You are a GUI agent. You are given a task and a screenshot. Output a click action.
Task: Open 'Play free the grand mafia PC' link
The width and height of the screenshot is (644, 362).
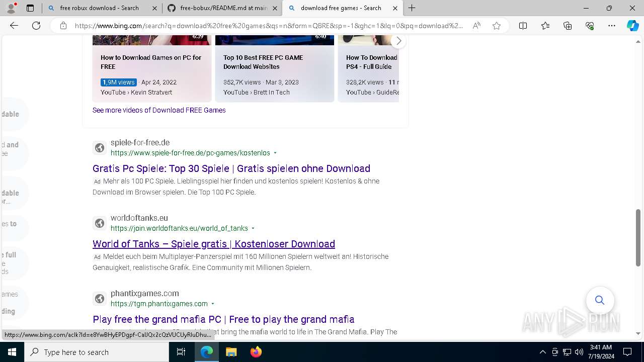(x=223, y=319)
